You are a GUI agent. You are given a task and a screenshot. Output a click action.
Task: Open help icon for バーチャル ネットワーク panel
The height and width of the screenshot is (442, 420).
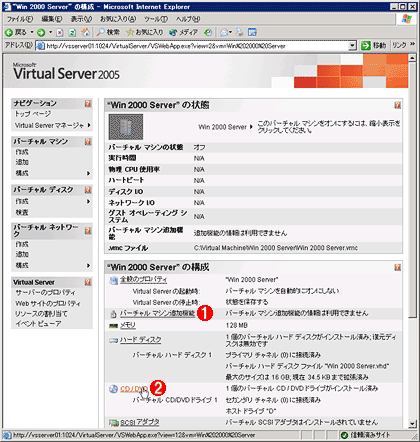[88, 231]
